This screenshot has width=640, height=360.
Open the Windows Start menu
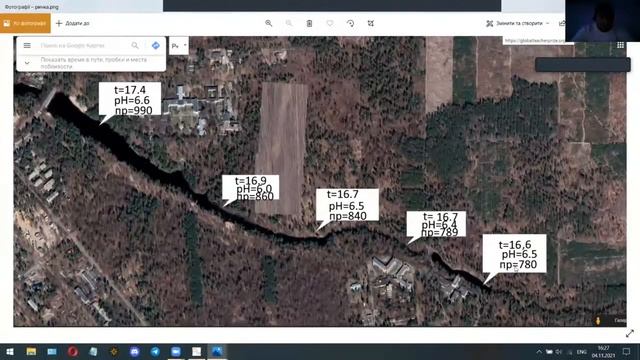click(x=10, y=351)
